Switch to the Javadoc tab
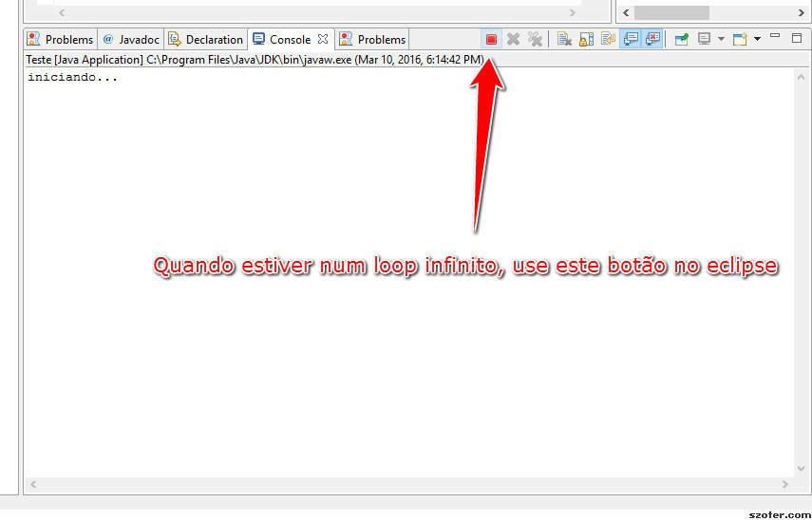The image size is (812, 520). (x=131, y=39)
